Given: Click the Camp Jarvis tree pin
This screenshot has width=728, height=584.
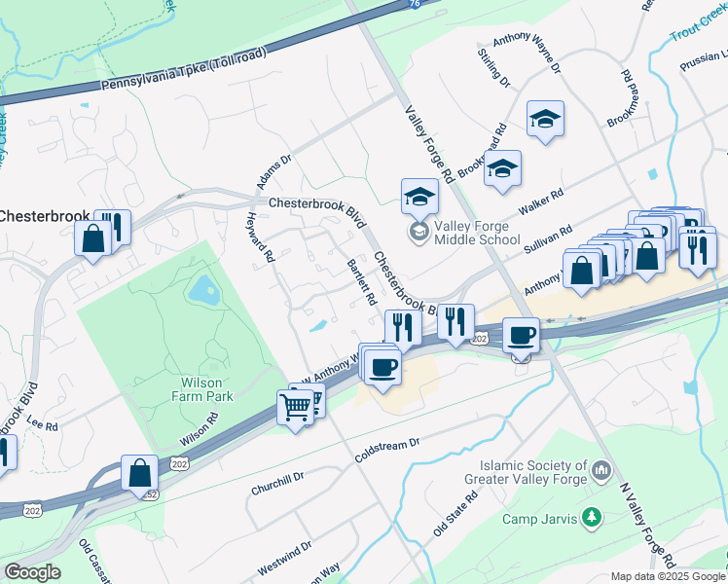Looking at the screenshot, I should [592, 518].
